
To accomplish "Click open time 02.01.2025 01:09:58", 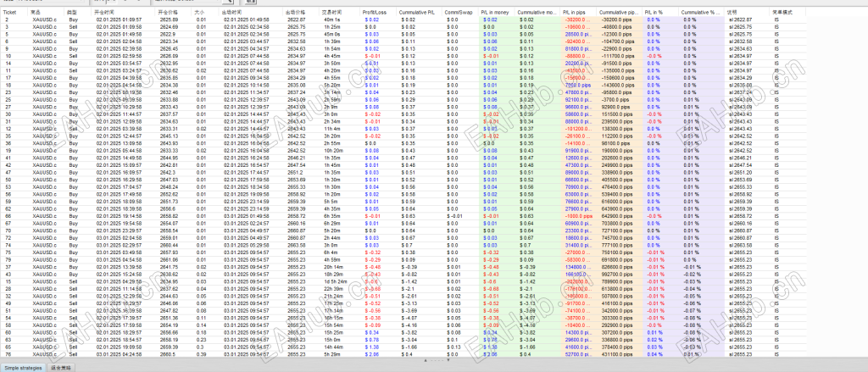I will tap(119, 26).
